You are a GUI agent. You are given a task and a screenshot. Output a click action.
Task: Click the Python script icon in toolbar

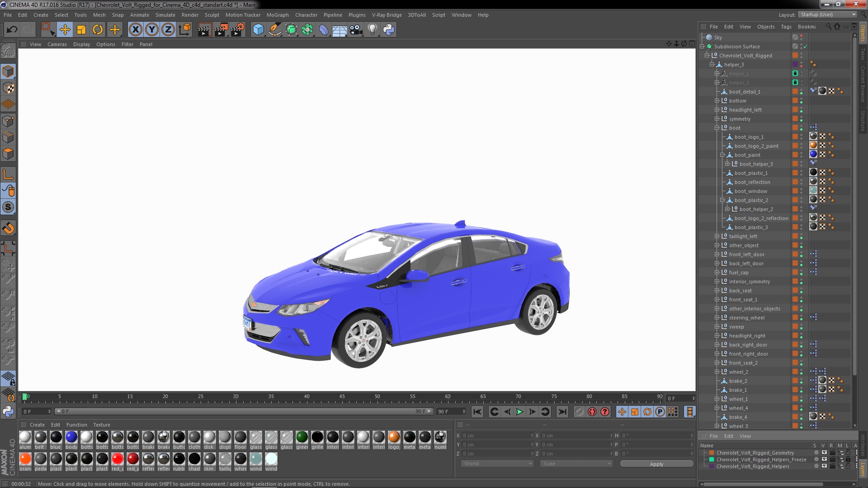click(389, 30)
